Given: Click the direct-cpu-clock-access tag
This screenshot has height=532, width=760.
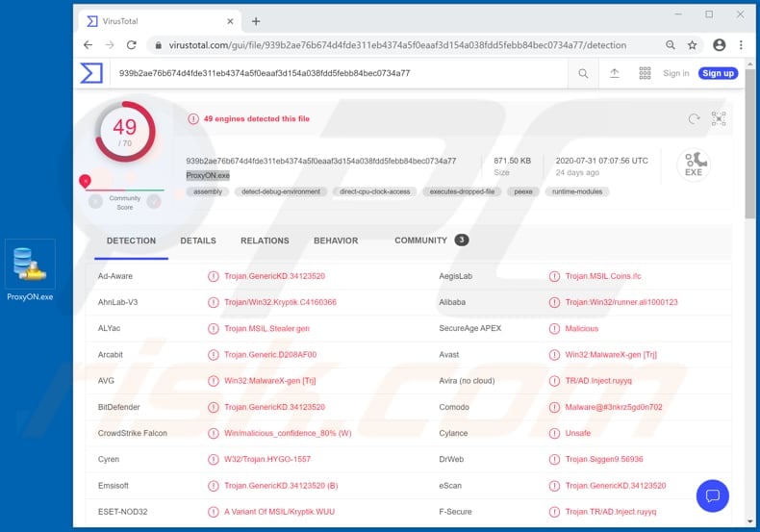Looking at the screenshot, I should click(x=374, y=191).
